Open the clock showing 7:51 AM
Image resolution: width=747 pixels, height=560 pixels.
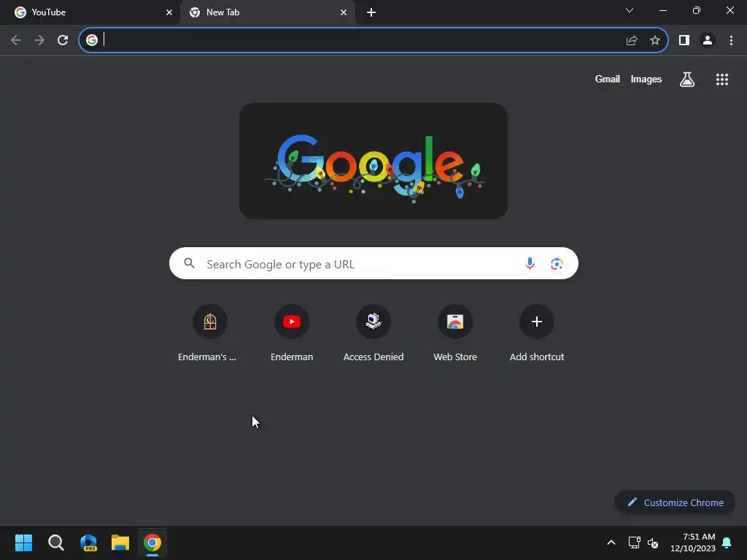693,542
